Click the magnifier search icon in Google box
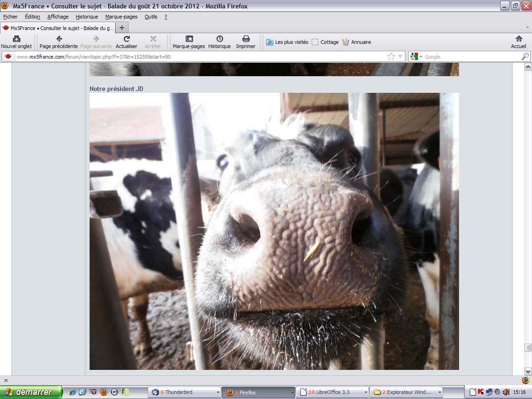This screenshot has height=399, width=532. (x=525, y=57)
